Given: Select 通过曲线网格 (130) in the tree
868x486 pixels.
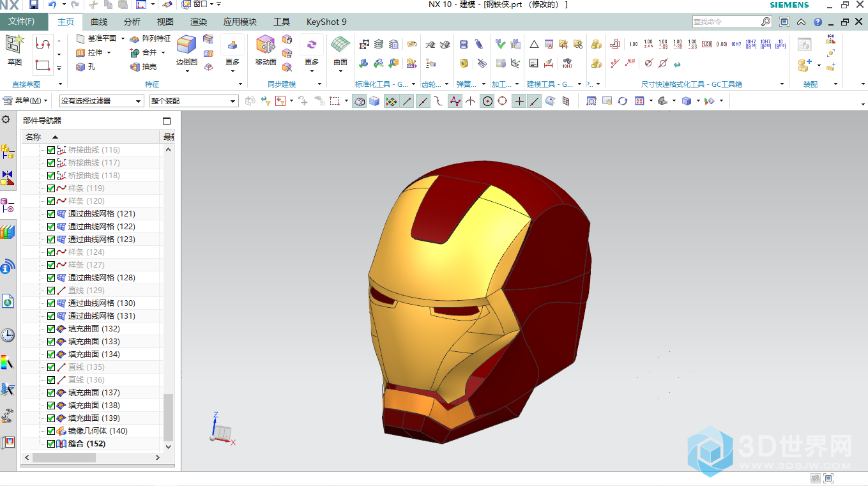Looking at the screenshot, I should tap(102, 303).
